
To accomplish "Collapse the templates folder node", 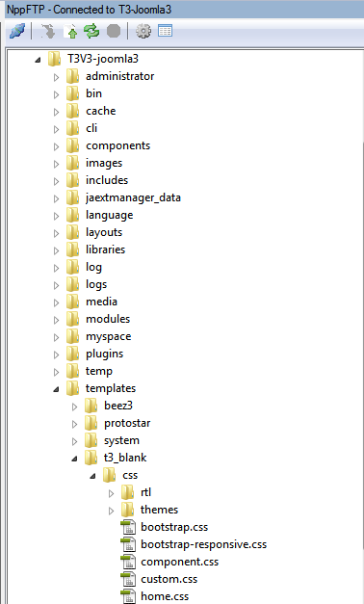I will pyautogui.click(x=56, y=389).
